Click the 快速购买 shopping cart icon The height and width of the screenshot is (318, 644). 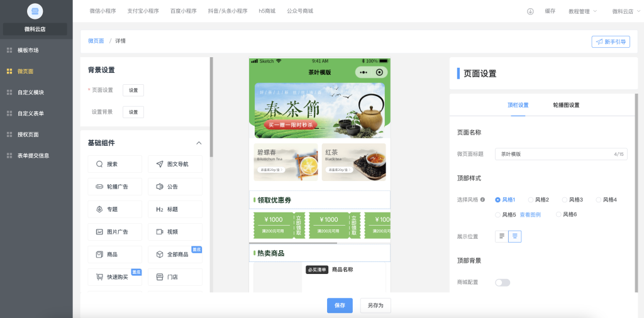click(99, 277)
